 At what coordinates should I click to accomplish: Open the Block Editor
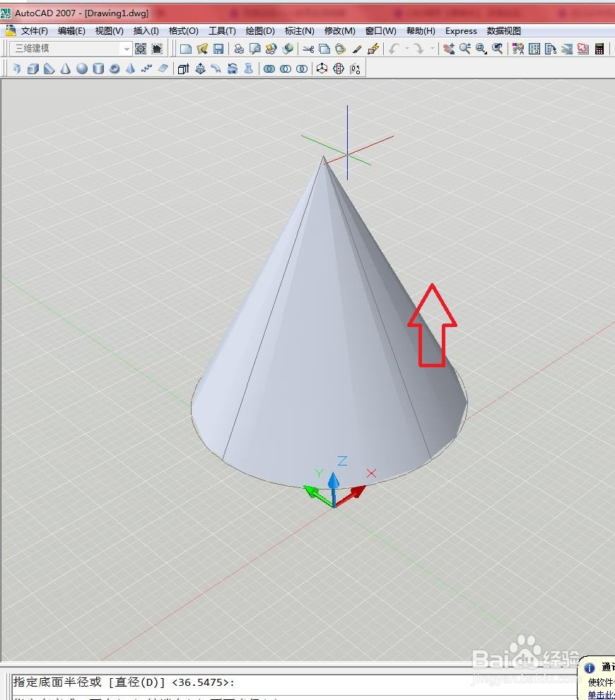[x=373, y=49]
